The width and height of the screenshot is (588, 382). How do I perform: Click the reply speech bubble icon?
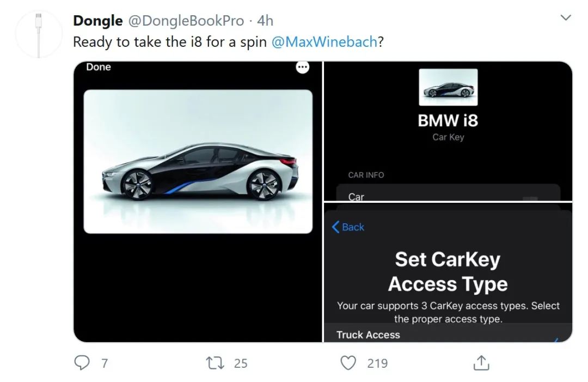coord(82,362)
